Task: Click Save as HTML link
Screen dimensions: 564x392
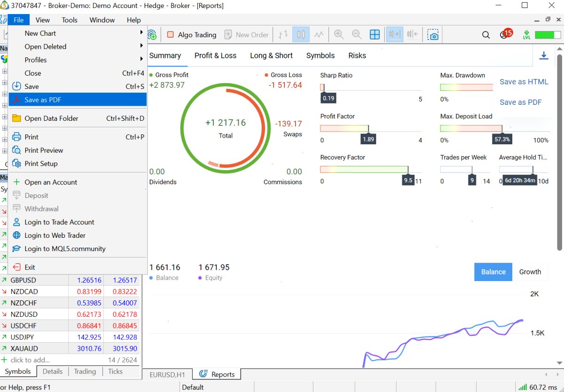Action: [524, 82]
